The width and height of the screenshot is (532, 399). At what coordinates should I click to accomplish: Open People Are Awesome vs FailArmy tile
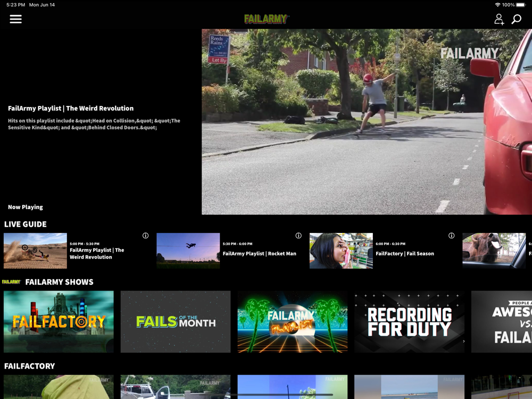click(502, 322)
